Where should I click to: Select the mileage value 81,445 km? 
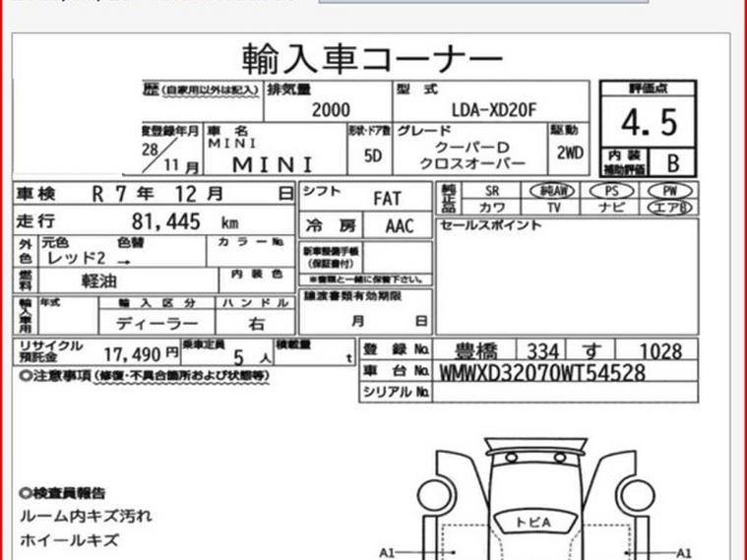[x=185, y=221]
